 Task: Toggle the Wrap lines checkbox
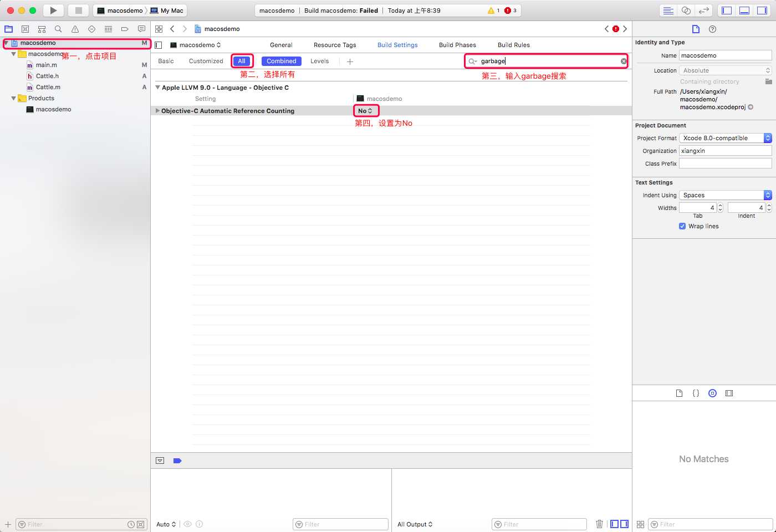click(x=682, y=226)
